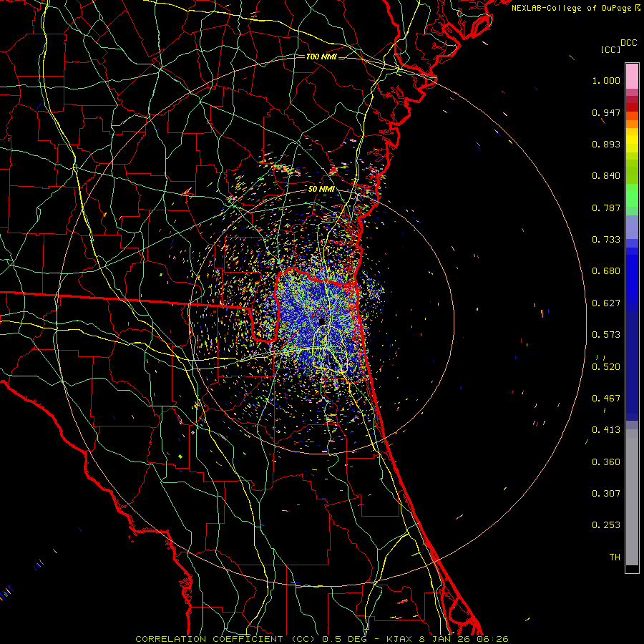This screenshot has width=644, height=644.
Task: Select the 0.893 color scale value
Action: click(x=606, y=144)
